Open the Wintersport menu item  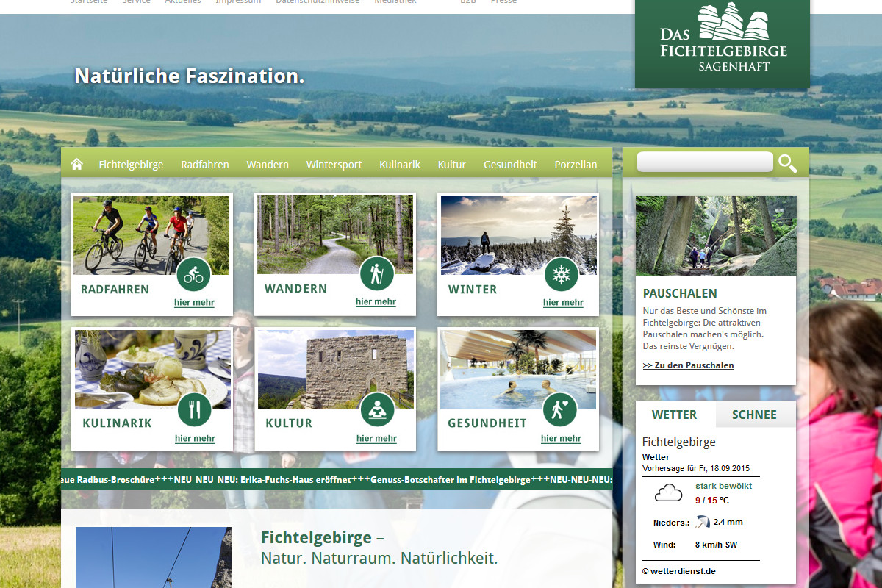pyautogui.click(x=334, y=165)
